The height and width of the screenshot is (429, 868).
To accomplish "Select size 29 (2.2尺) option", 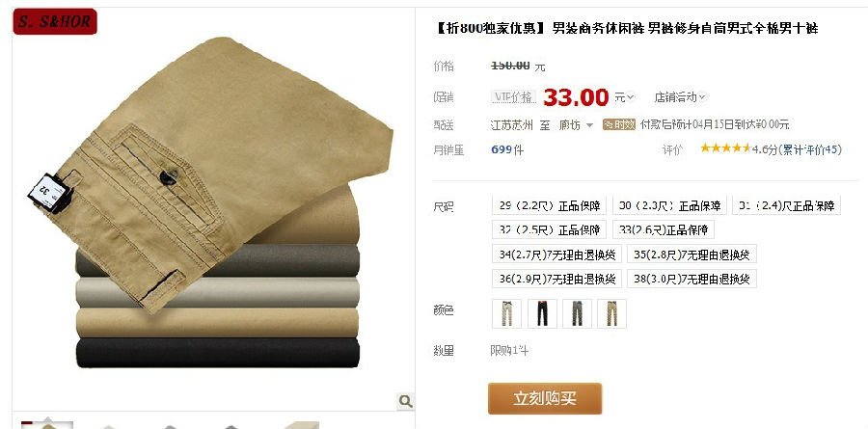I will pyautogui.click(x=549, y=205).
